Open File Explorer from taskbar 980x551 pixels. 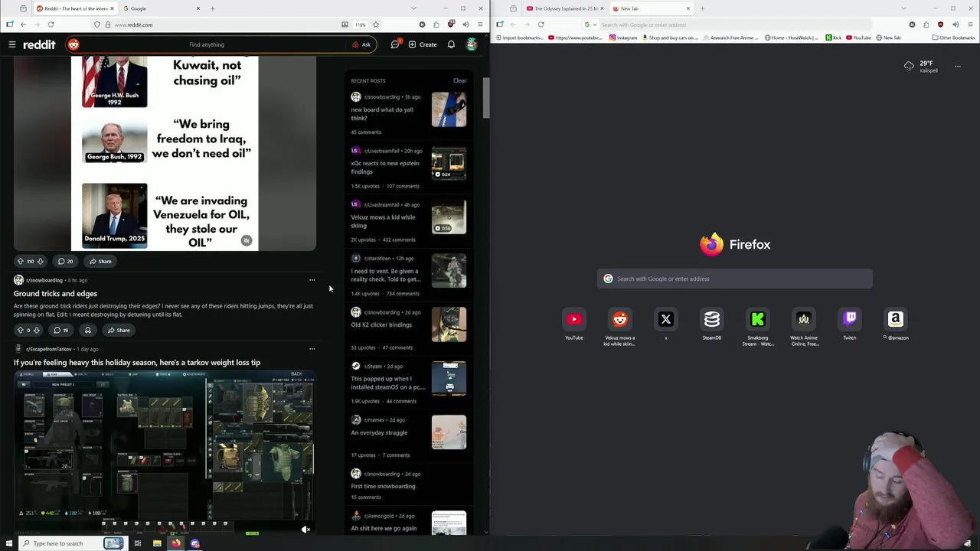pyautogui.click(x=157, y=543)
